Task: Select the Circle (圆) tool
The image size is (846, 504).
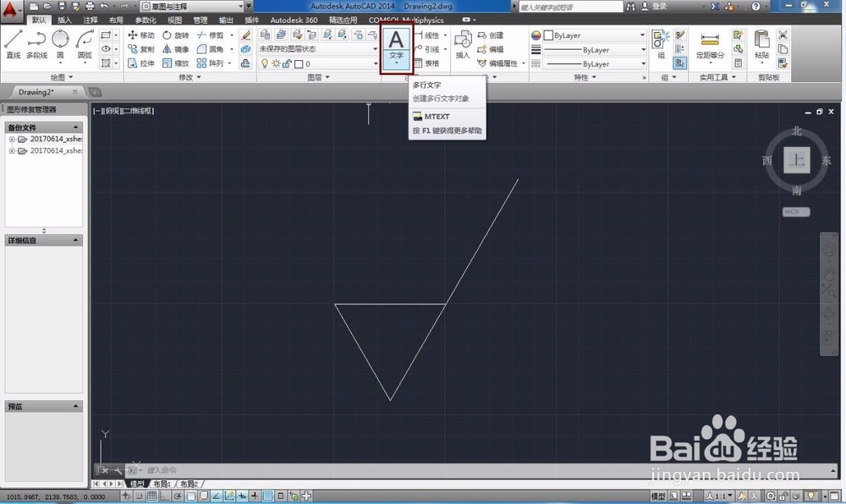Action: coord(60,44)
